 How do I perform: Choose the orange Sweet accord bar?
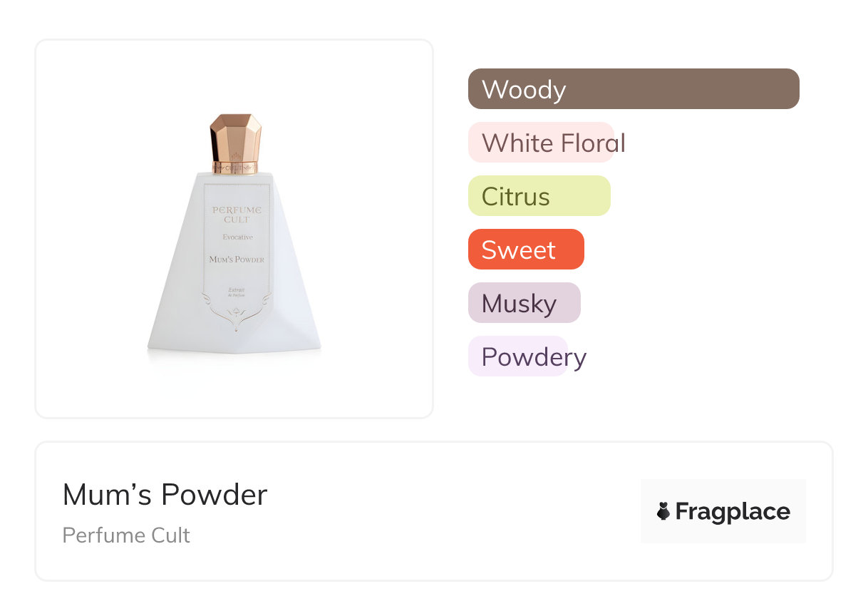525,250
